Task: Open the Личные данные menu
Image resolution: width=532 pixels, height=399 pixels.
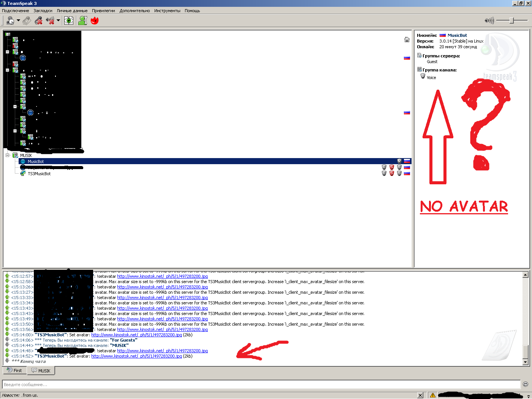Action: pyautogui.click(x=72, y=11)
